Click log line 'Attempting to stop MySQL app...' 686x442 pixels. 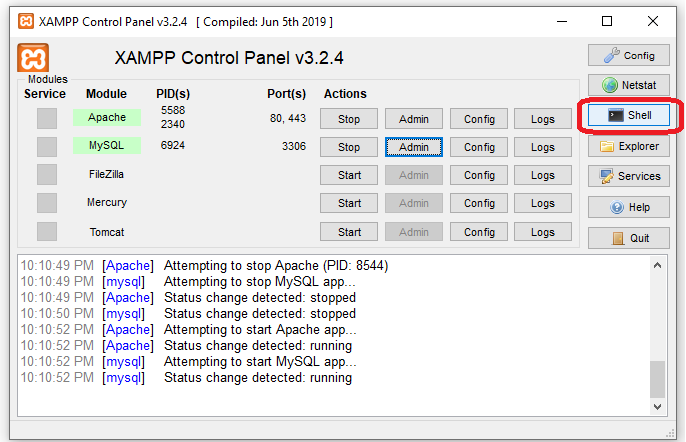(259, 281)
